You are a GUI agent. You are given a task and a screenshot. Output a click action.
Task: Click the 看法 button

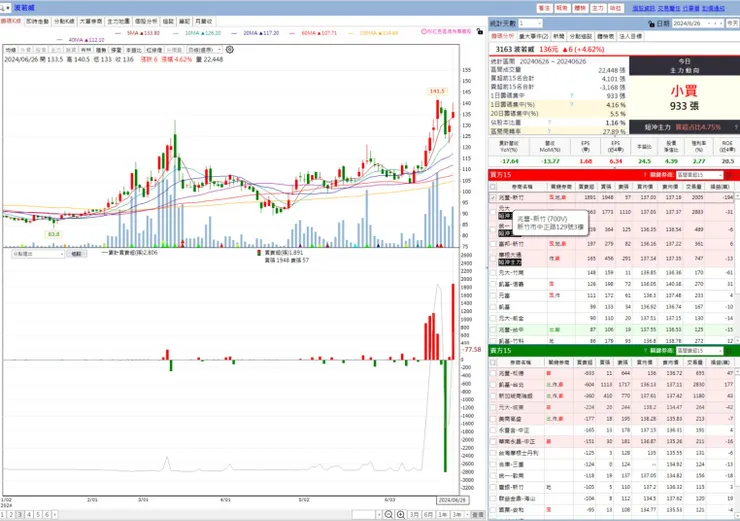544,8
